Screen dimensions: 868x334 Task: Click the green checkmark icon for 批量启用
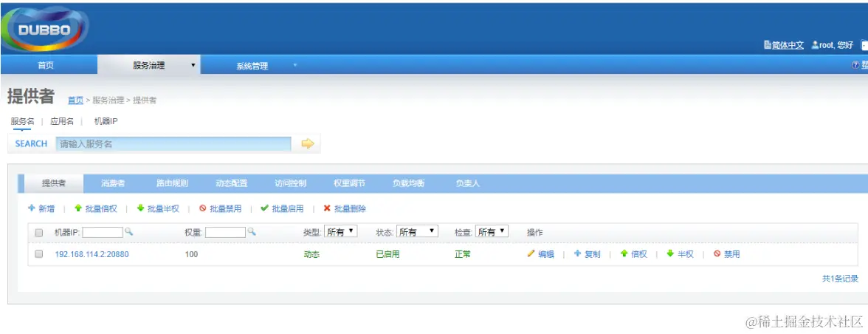264,209
